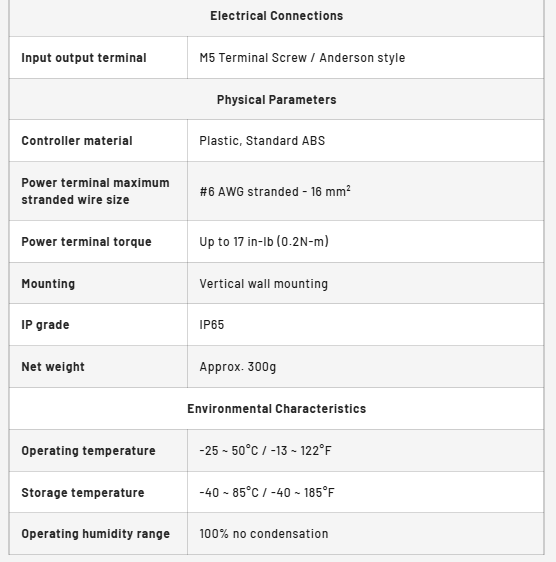
Task: Select the Net weight row label
Action: click(x=53, y=367)
